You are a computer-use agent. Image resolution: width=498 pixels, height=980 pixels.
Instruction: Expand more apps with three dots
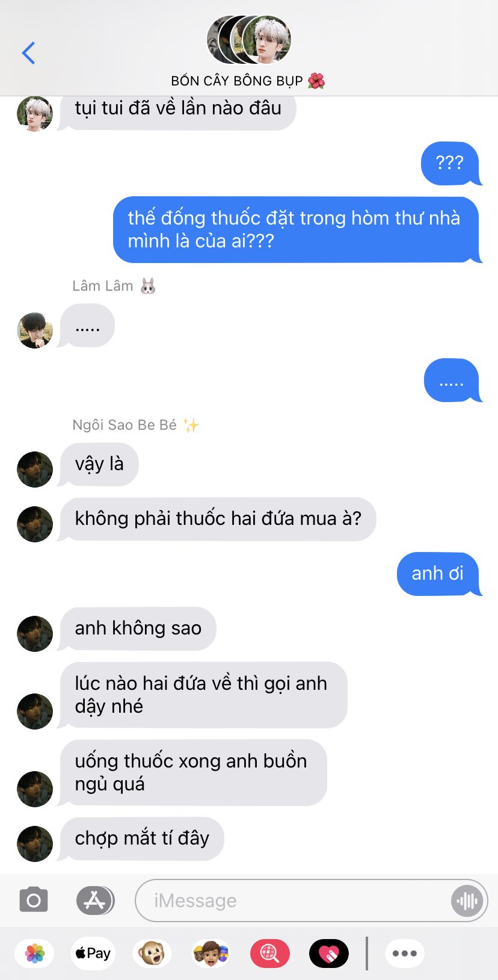(404, 954)
